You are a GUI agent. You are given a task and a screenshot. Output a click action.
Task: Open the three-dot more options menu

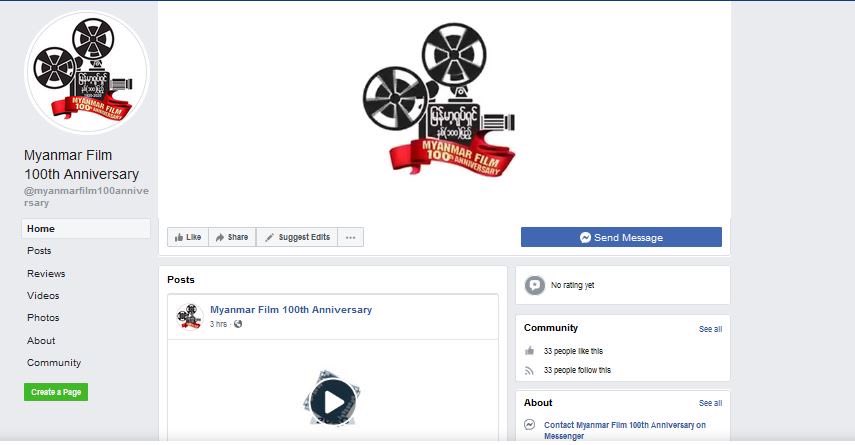[x=350, y=237]
